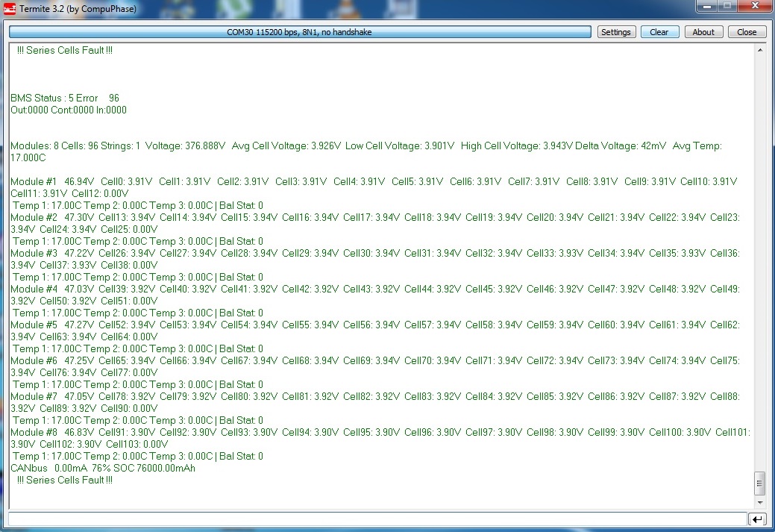Clear the terminal output

click(x=659, y=32)
